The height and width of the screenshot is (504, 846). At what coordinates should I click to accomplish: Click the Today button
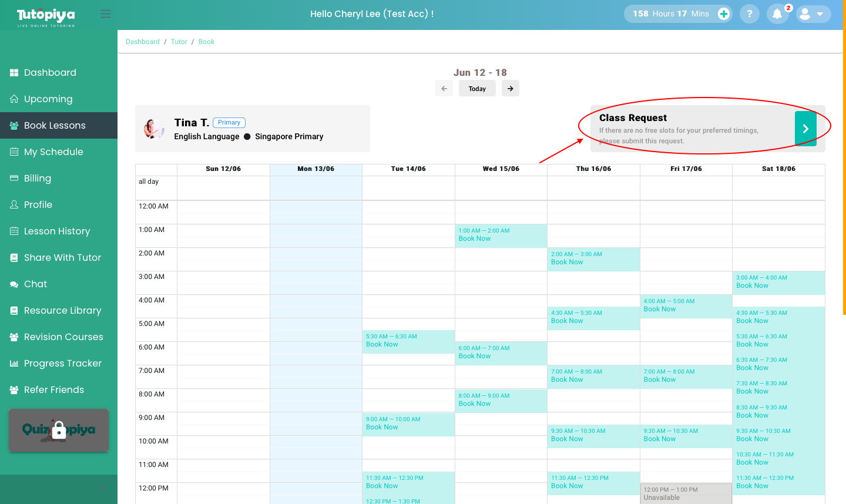tap(477, 89)
